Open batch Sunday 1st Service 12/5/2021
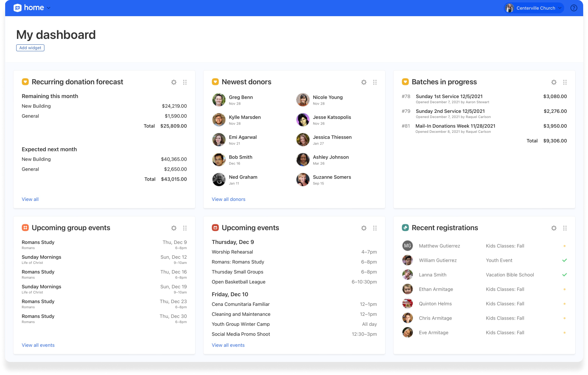 (449, 97)
